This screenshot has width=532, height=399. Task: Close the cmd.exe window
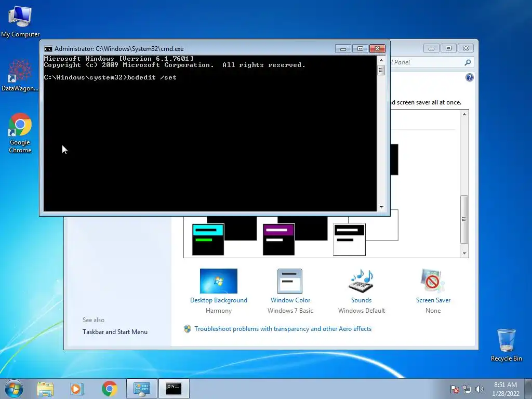(377, 49)
